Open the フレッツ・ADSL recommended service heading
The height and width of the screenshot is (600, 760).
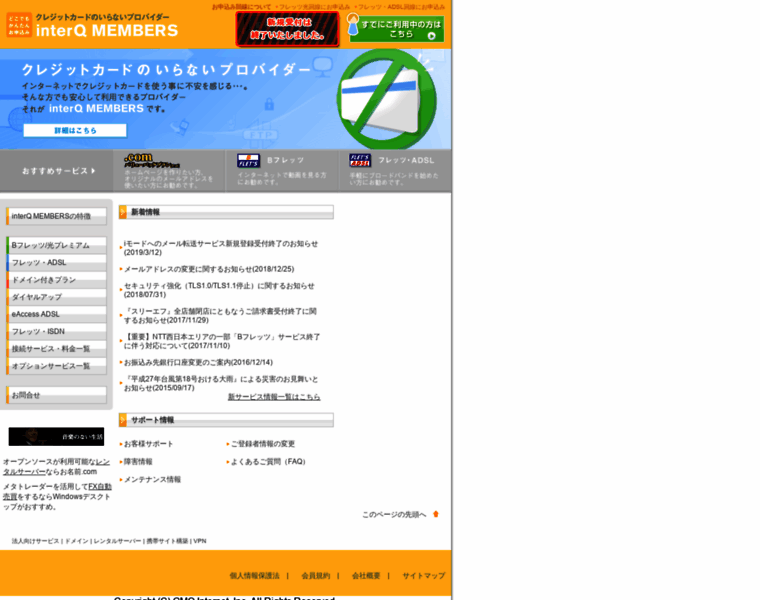(406, 160)
